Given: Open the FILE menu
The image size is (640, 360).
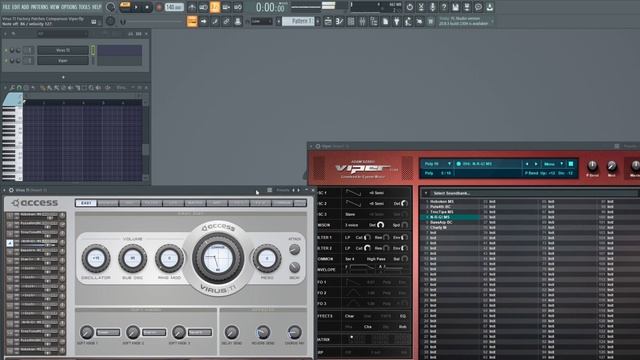Looking at the screenshot, I should point(6,7).
